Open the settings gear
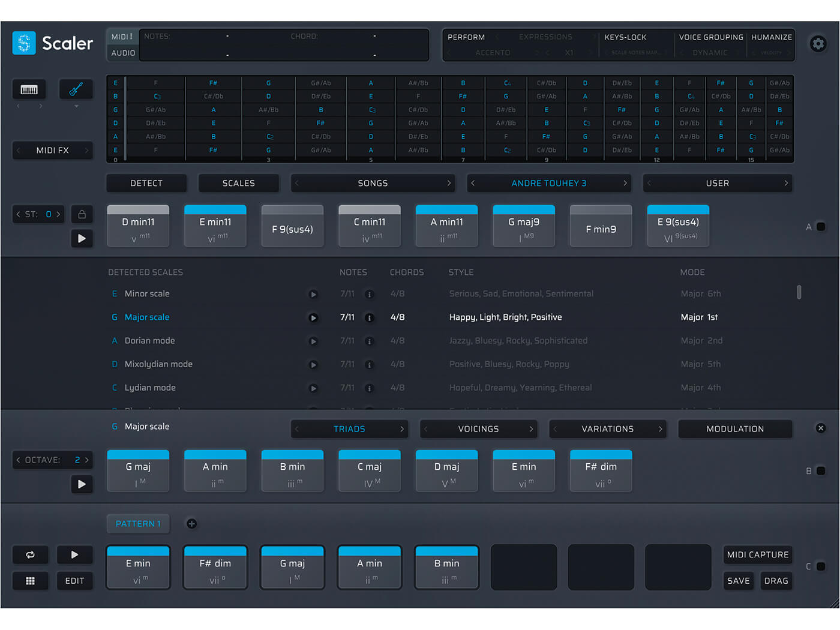Viewport: 840px width, 630px height. (x=818, y=44)
